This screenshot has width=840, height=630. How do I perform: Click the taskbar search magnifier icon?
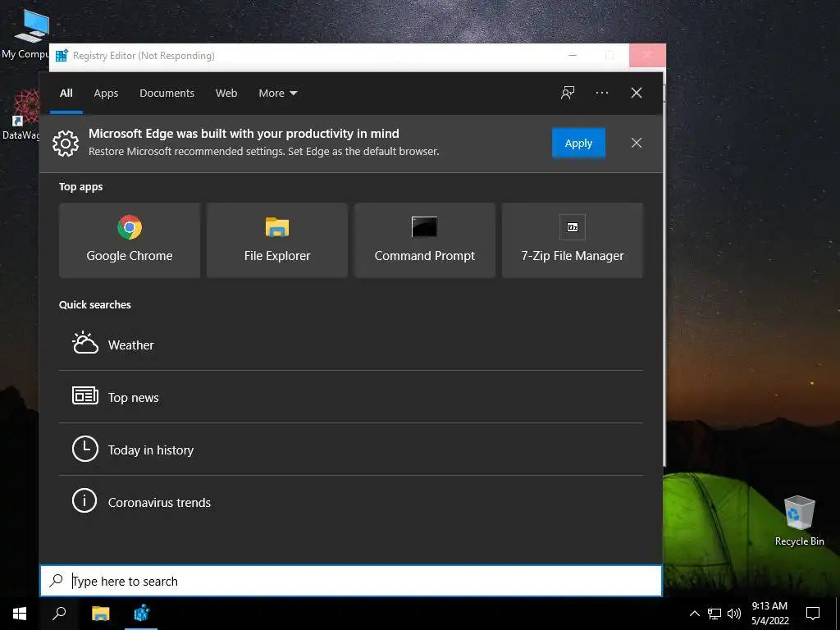pyautogui.click(x=59, y=614)
